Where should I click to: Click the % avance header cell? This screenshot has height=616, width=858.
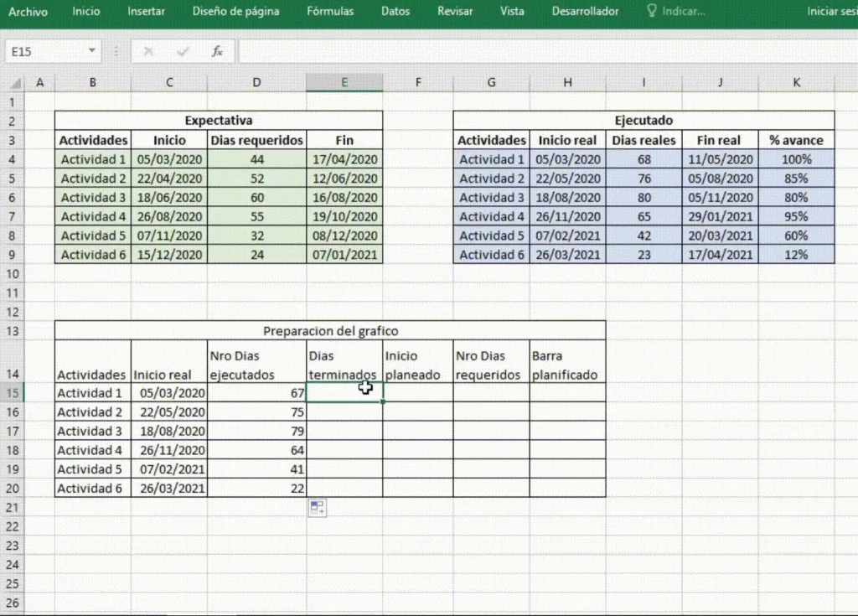coord(796,140)
